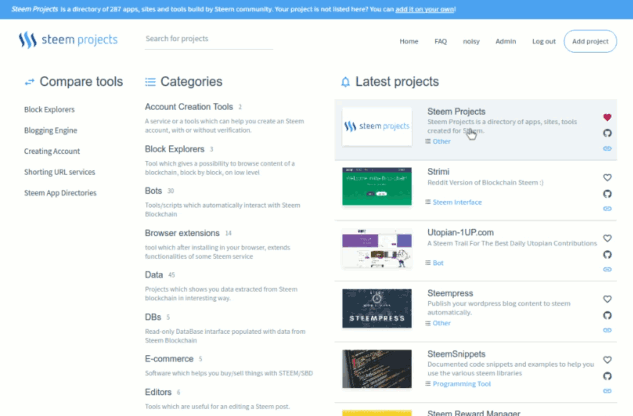The height and width of the screenshot is (416, 633).
Task: Open the Steempress project title
Action: click(x=450, y=293)
